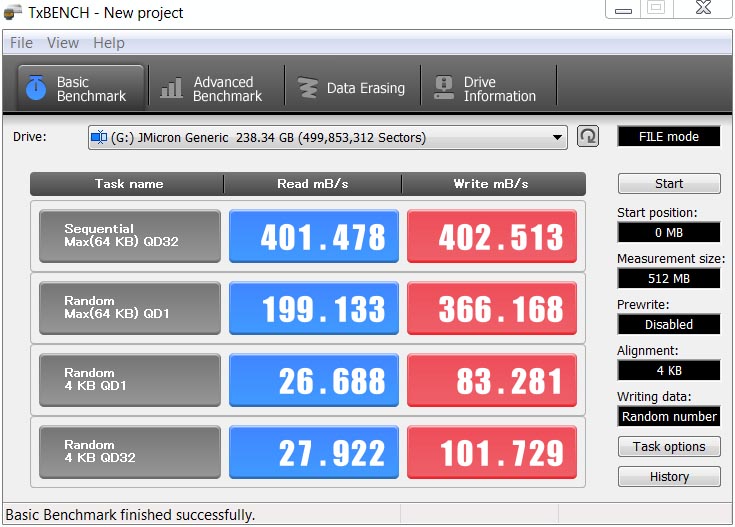Screen dimensions: 735x527
Task: Open the Basic Benchmark tab
Action: tap(81, 89)
